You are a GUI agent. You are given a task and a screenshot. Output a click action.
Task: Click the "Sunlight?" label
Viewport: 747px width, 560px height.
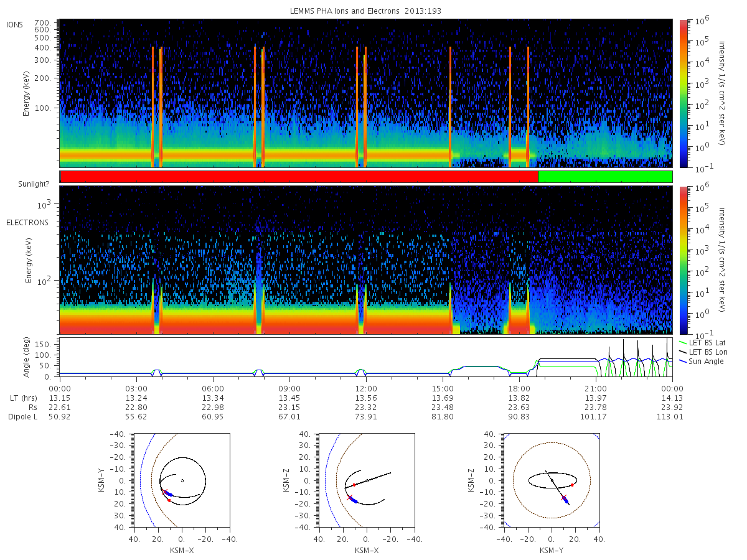[35, 183]
